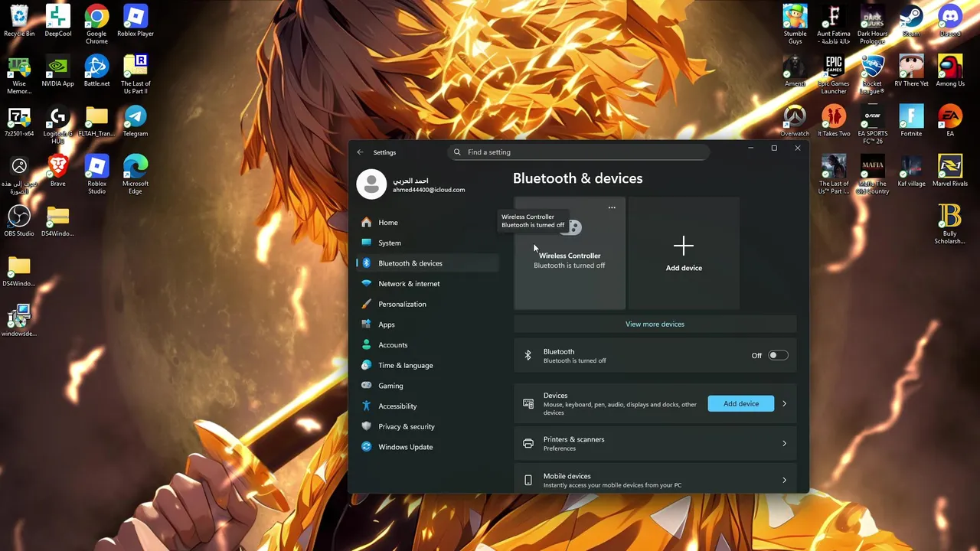Select the Rocket League desktop icon
980x551 pixels.
pos(872,74)
